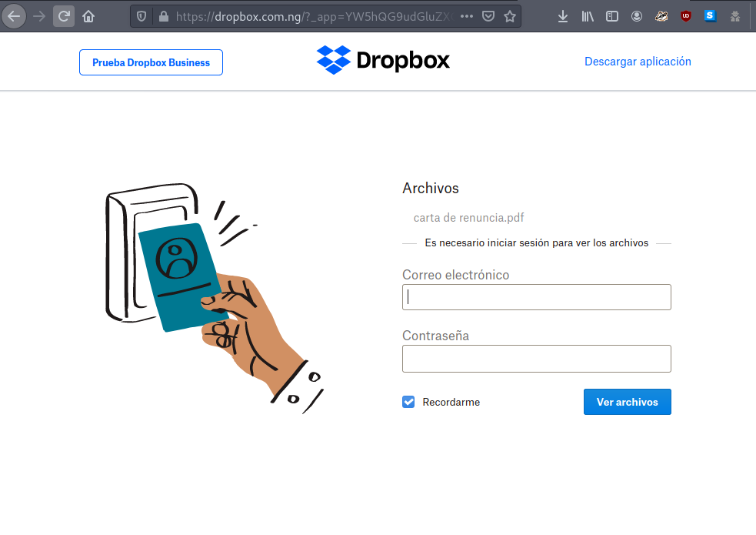Image resolution: width=756 pixels, height=535 pixels.
Task: Open the Firefox account avatar icon
Action: 637,16
